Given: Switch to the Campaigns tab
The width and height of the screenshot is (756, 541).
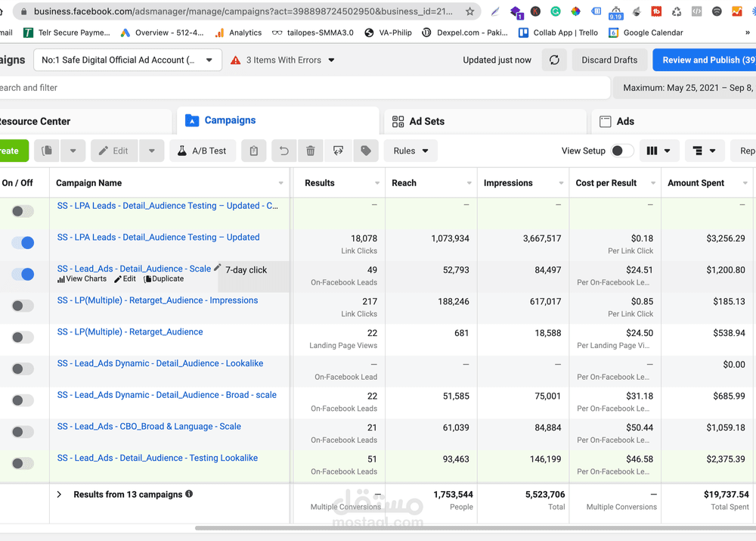Looking at the screenshot, I should click(x=277, y=120).
